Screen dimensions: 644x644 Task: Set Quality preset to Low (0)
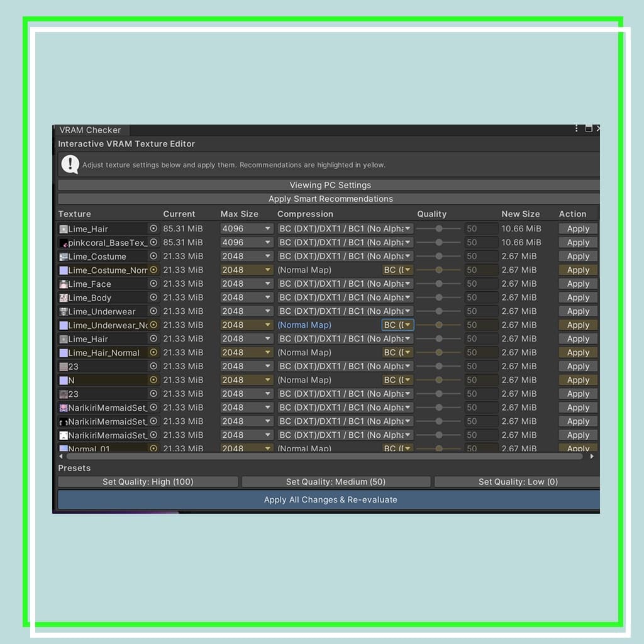coord(518,482)
